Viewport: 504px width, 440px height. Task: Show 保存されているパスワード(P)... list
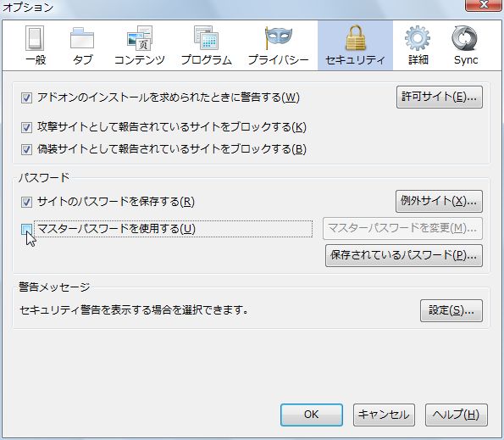[x=404, y=256]
